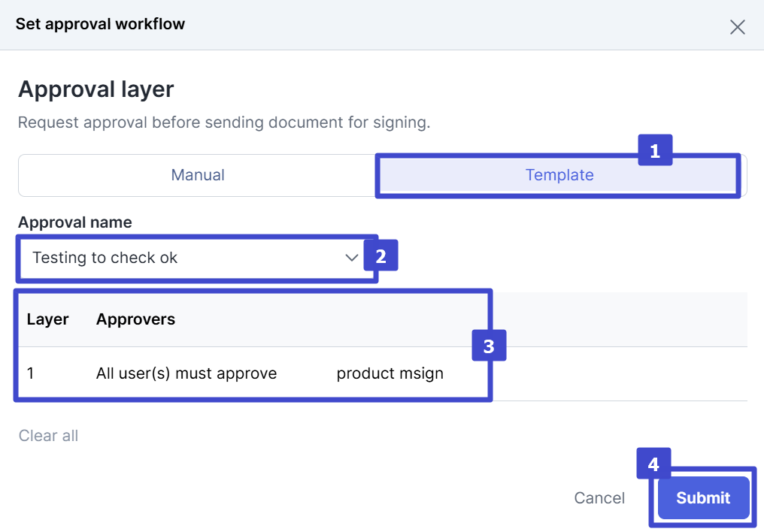Switch to the Manual tab
This screenshot has height=532, width=764.
coord(198,176)
